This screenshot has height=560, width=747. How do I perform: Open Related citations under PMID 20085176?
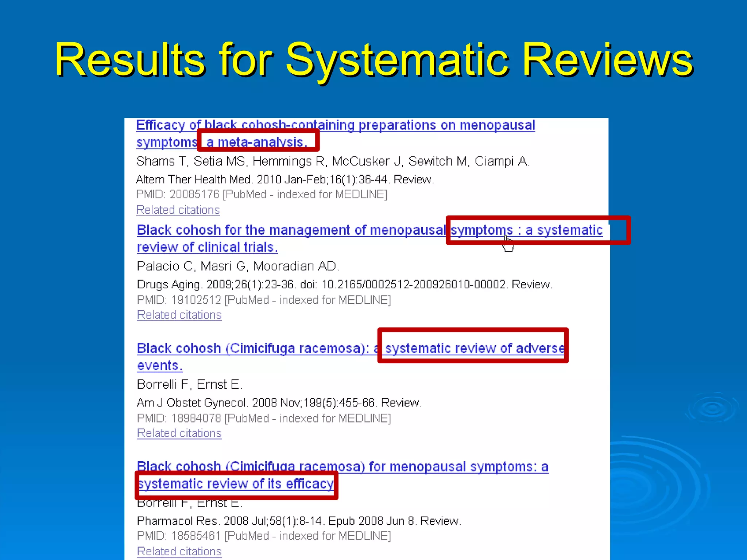pos(178,210)
